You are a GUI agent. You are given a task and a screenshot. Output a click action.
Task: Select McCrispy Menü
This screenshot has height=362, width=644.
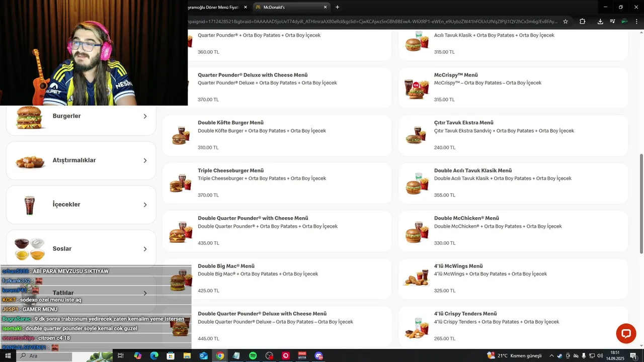click(x=513, y=87)
